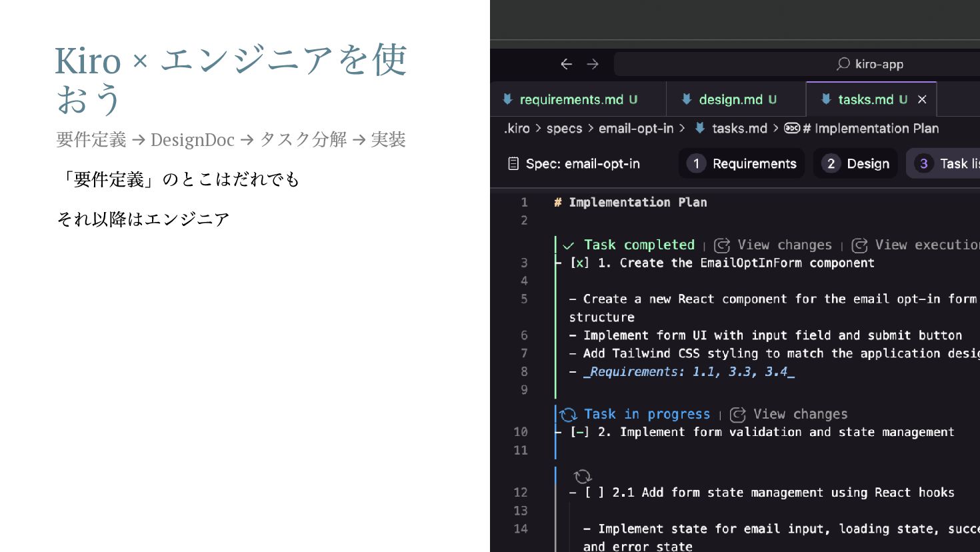Toggle checked [x] box of task 1
Image resolution: width=980 pixels, height=552 pixels.
(580, 263)
